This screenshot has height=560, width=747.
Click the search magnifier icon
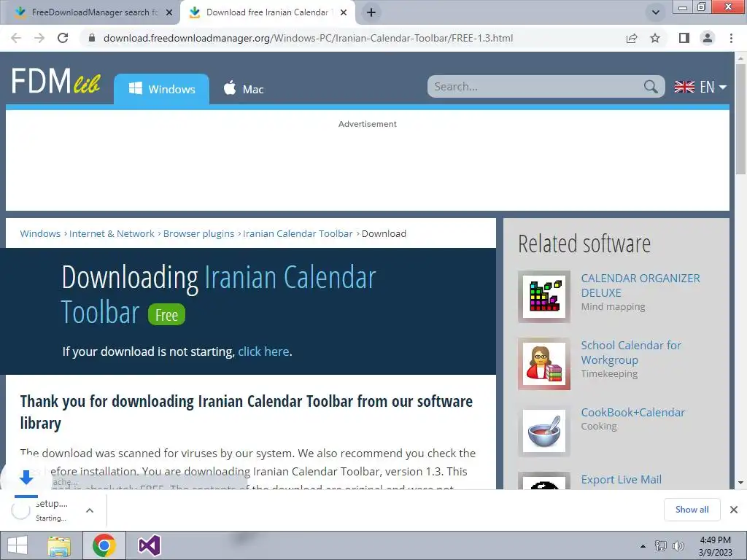(x=650, y=87)
